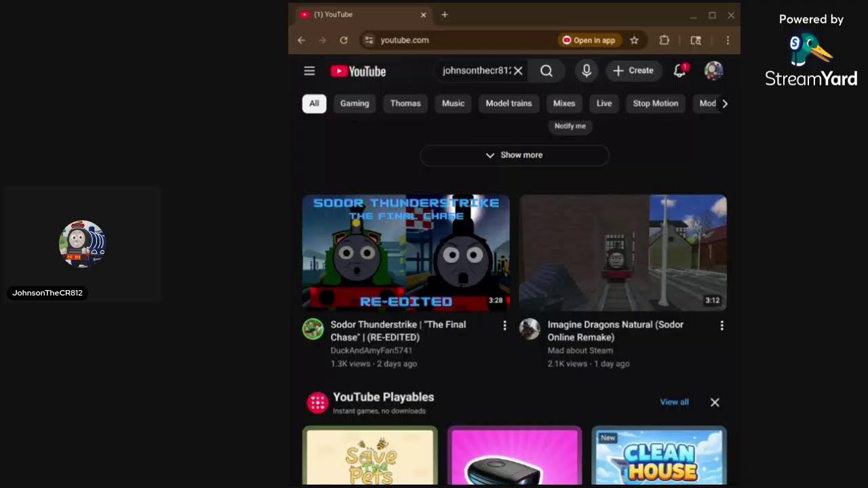
Task: Open Imagine Dragons Natural video title
Action: (615, 331)
